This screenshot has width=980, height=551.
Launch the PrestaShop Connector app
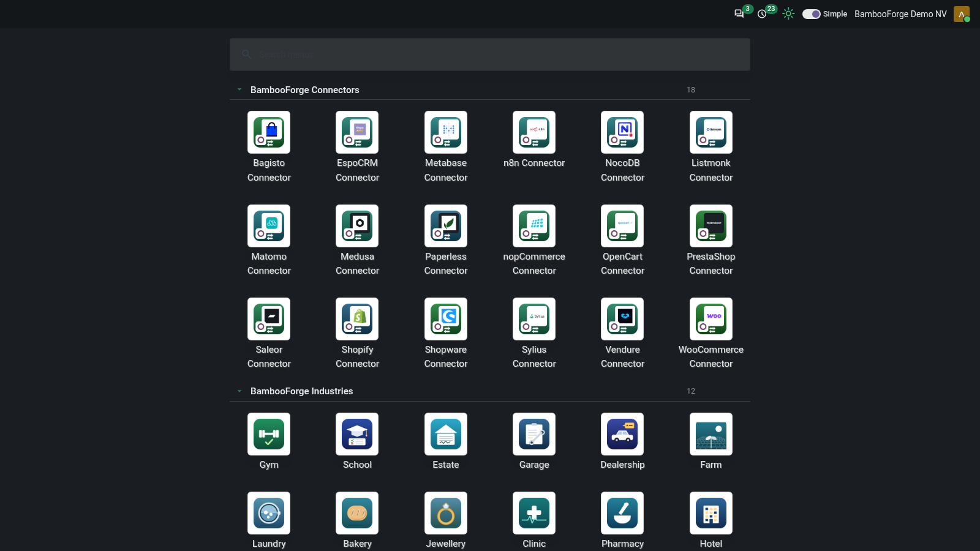[711, 226]
